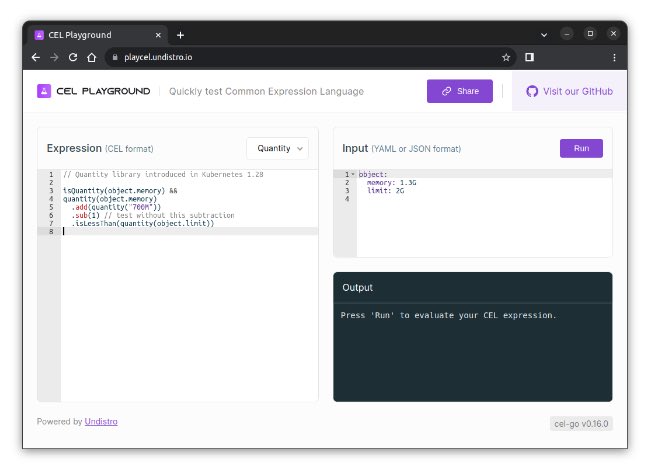
Task: Collapse the object fold arrow in input
Action: [353, 174]
